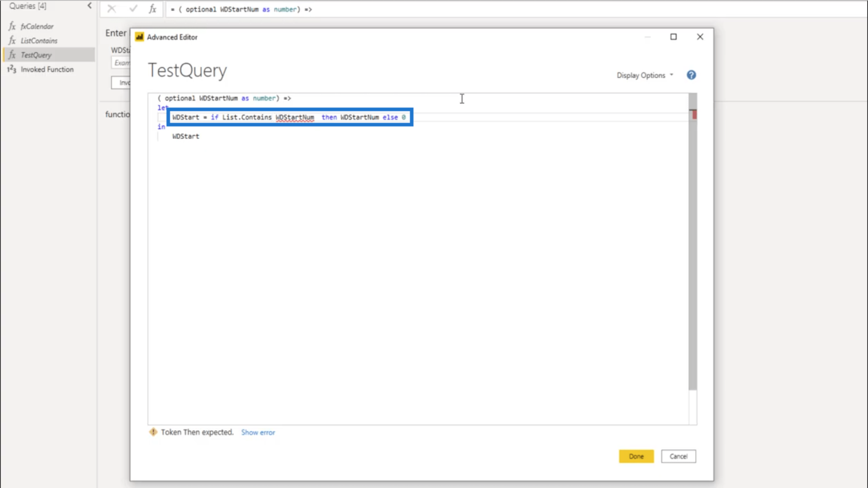Screen dimensions: 868x488
Task: Click the fx icon in formula bar
Action: tap(152, 9)
